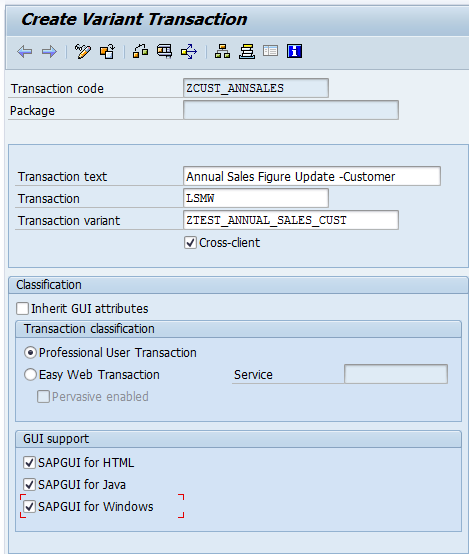Open the blue Information icon
469x554 pixels.
294,51
